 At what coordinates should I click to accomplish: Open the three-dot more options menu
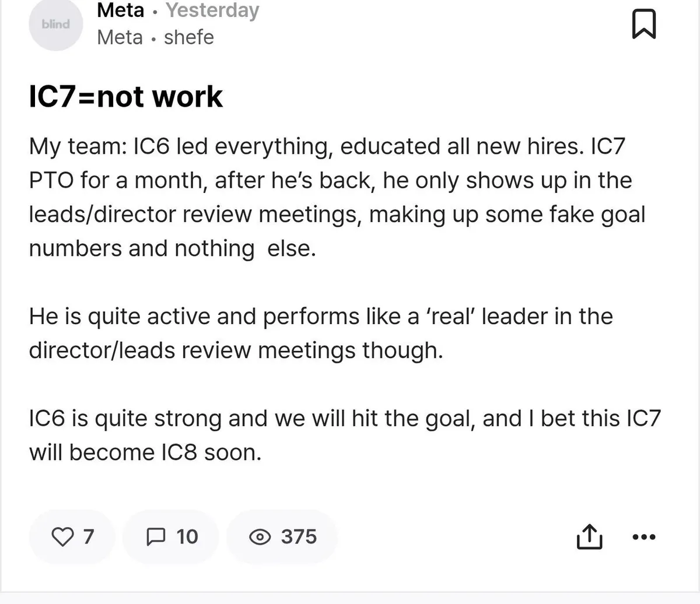click(x=644, y=536)
